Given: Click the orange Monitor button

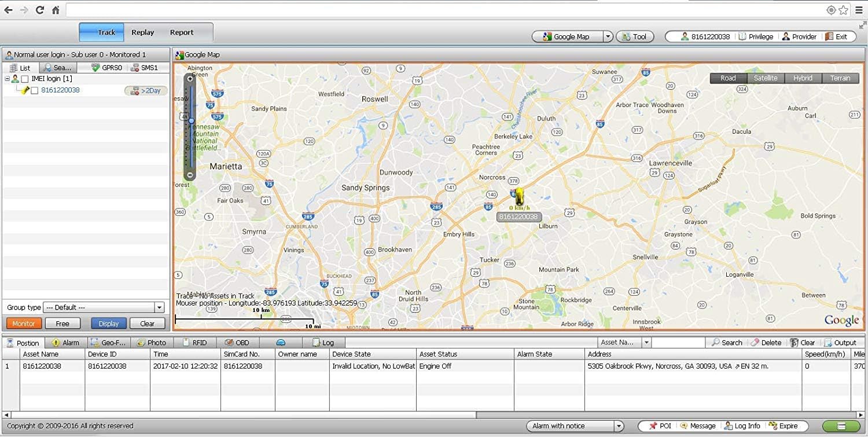Looking at the screenshot, I should pyautogui.click(x=24, y=324).
